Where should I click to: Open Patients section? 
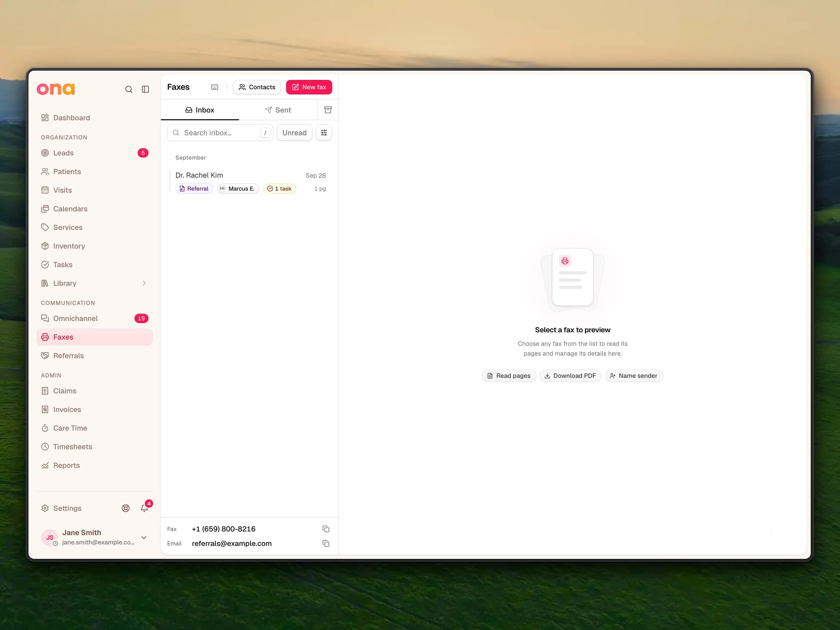tap(95, 171)
